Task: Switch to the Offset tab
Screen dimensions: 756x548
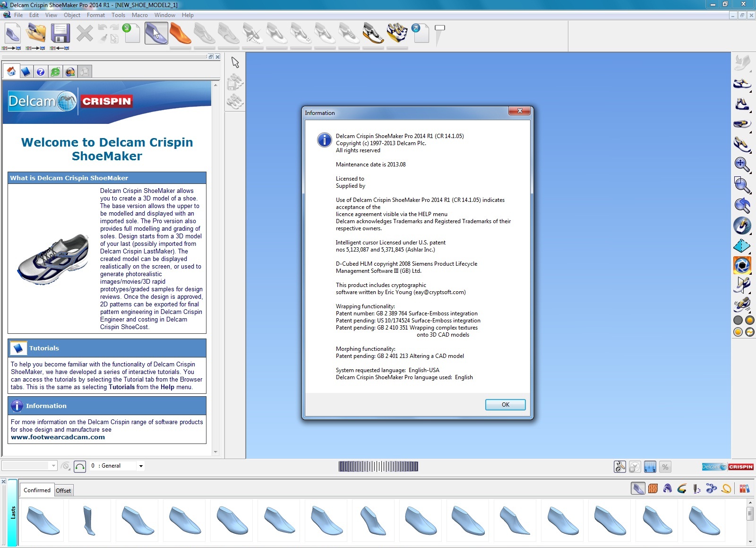Action: (63, 491)
